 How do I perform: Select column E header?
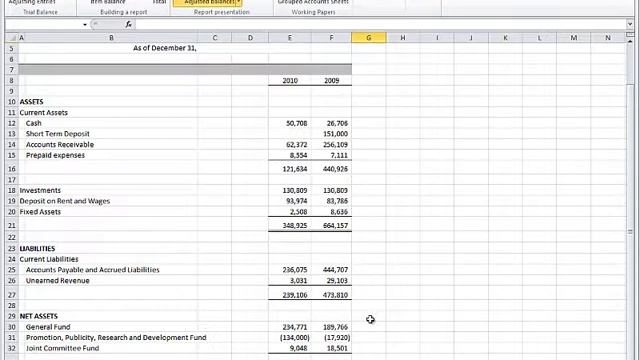click(x=290, y=38)
